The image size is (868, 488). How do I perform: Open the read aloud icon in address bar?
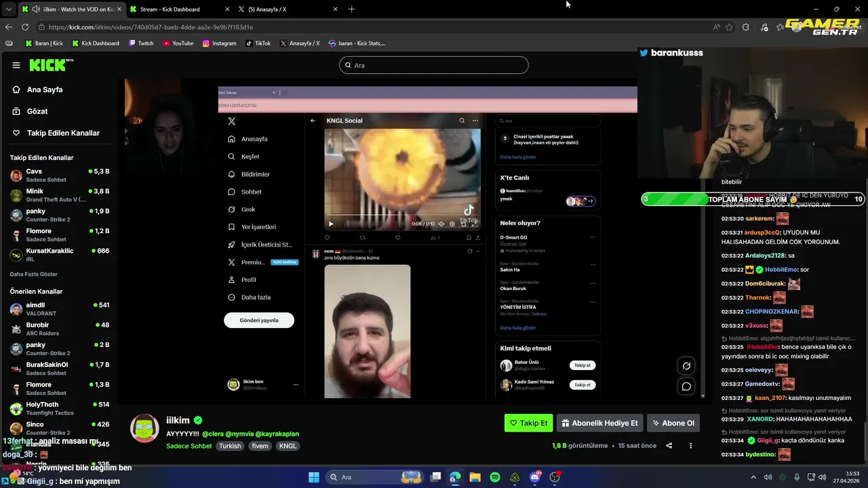coord(717,27)
